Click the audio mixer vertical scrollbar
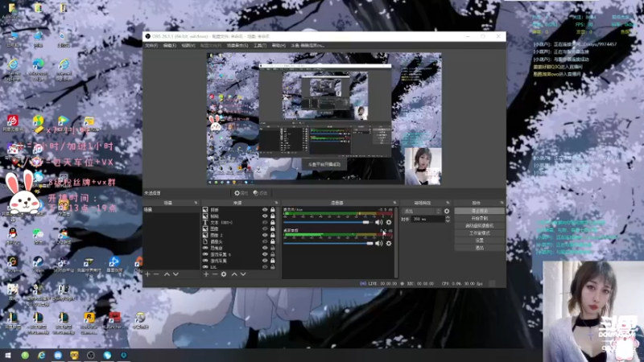The height and width of the screenshot is (362, 644). 396,242
